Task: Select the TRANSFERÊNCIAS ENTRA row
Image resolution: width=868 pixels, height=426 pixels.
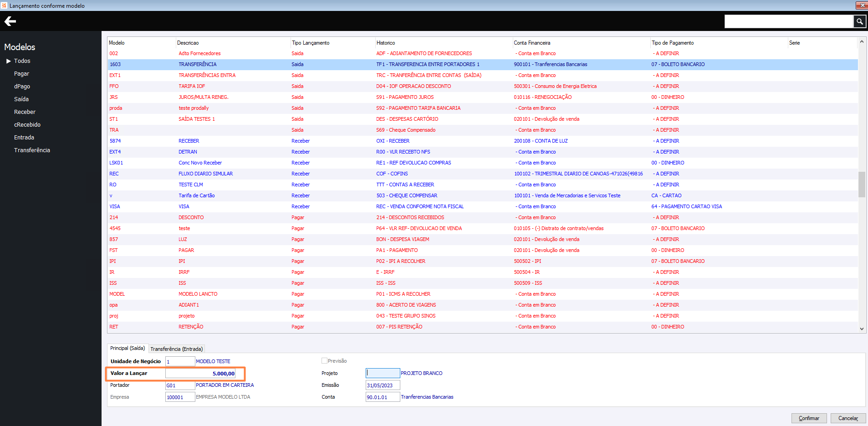Action: [483, 76]
